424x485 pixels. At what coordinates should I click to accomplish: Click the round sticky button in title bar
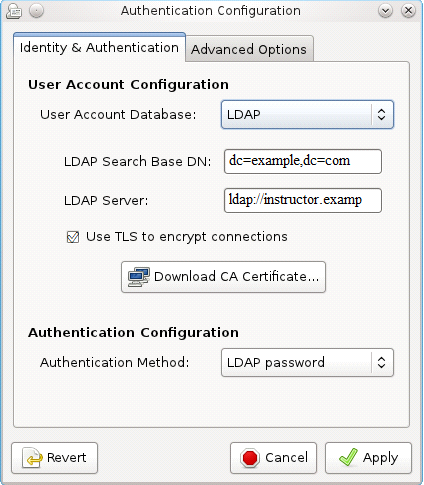tap(36, 11)
